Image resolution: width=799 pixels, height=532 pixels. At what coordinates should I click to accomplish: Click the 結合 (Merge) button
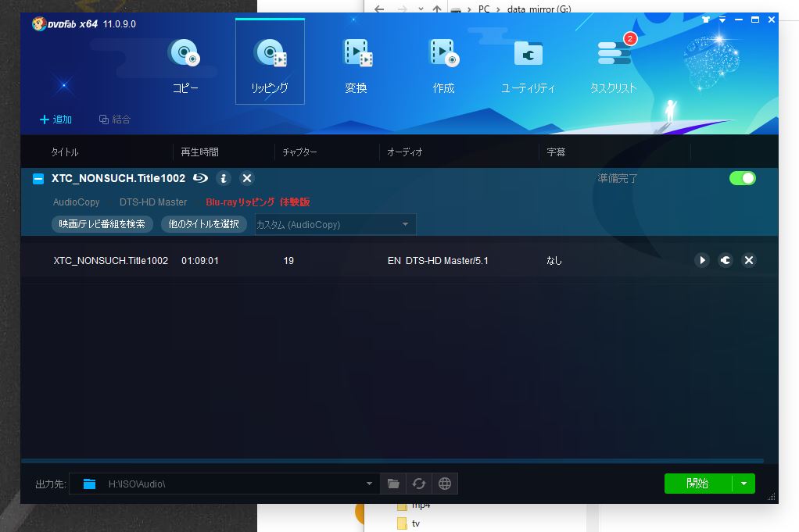click(115, 120)
